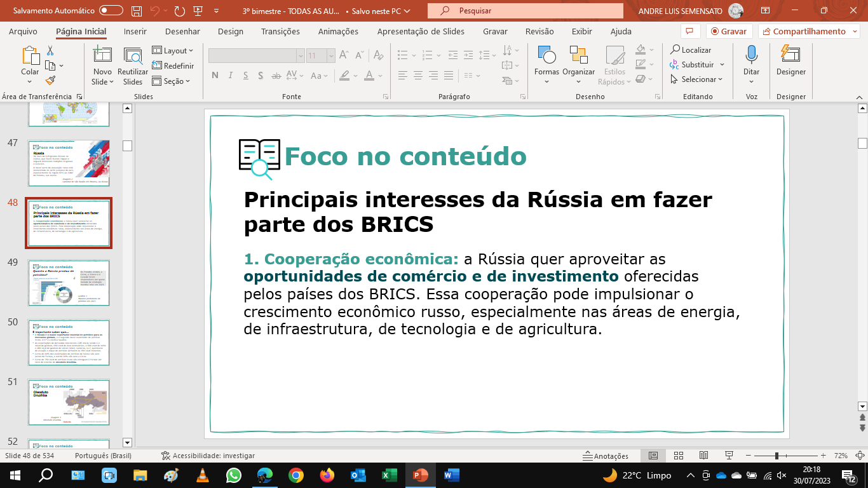Image resolution: width=868 pixels, height=488 pixels.
Task: Expand the Ditar dropdown arrow
Action: point(752,81)
